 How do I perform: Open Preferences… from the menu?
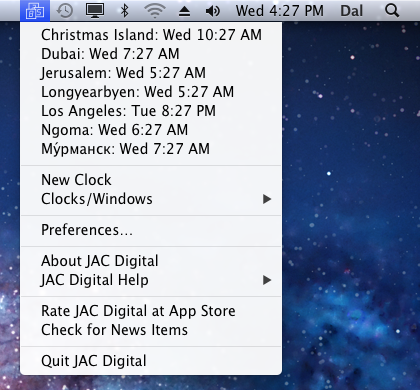(x=151, y=230)
